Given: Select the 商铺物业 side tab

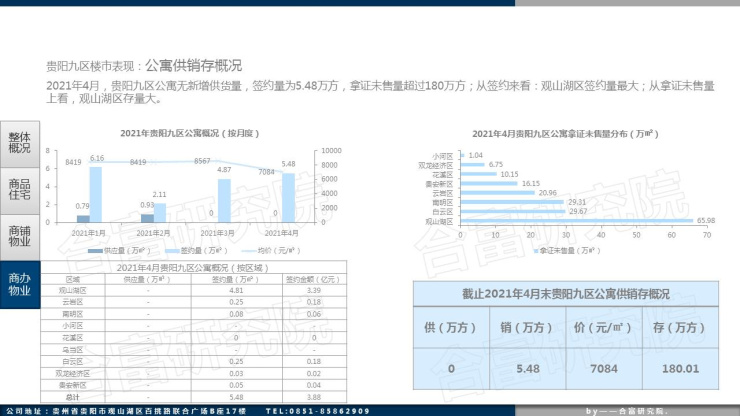Looking at the screenshot, I should (x=20, y=236).
